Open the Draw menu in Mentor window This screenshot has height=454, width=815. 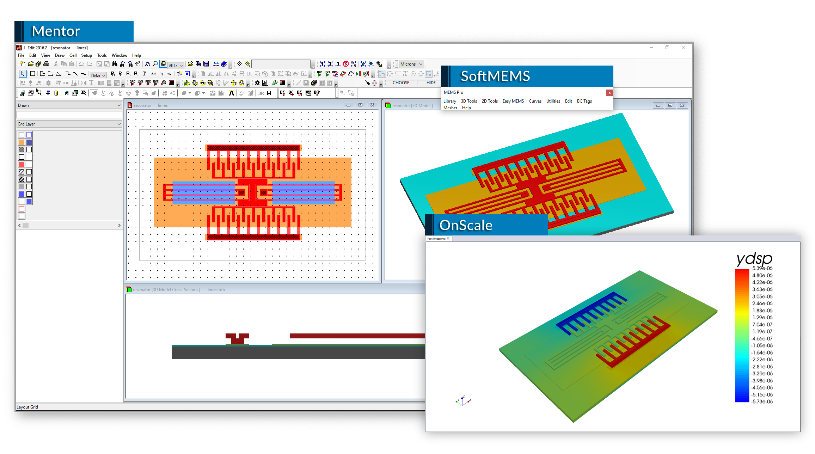[x=60, y=55]
